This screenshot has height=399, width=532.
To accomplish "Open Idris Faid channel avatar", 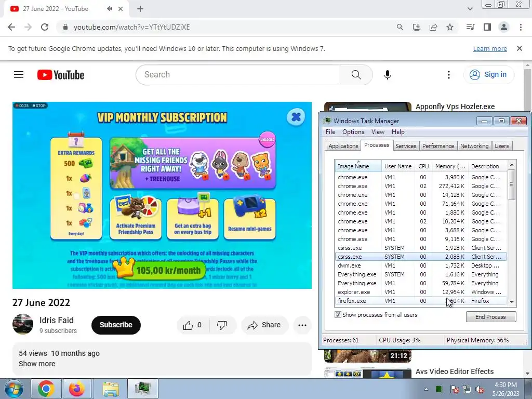I will pos(23,324).
